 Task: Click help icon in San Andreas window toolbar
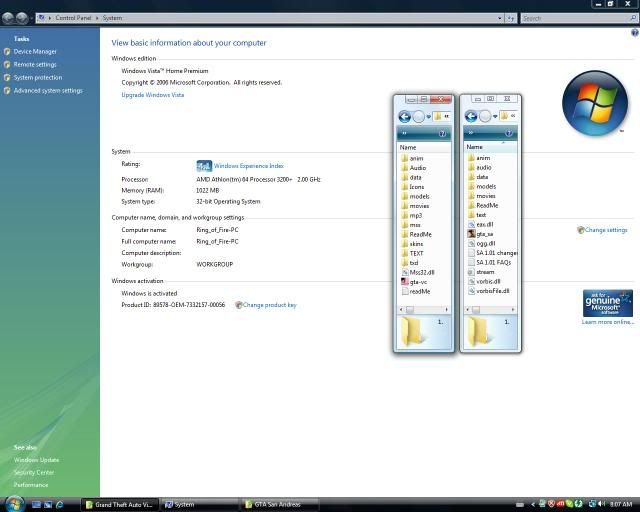point(509,133)
